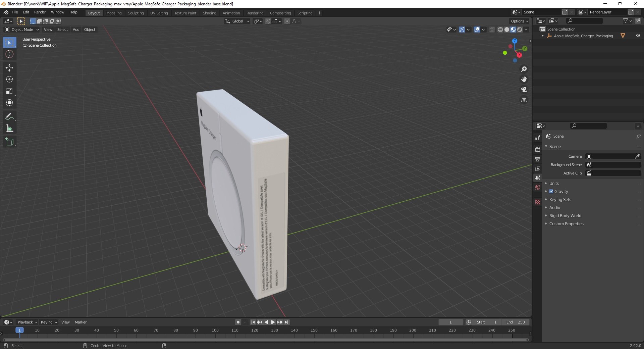This screenshot has height=349, width=644.
Task: Open the View Layer properties tab
Action: click(x=538, y=168)
